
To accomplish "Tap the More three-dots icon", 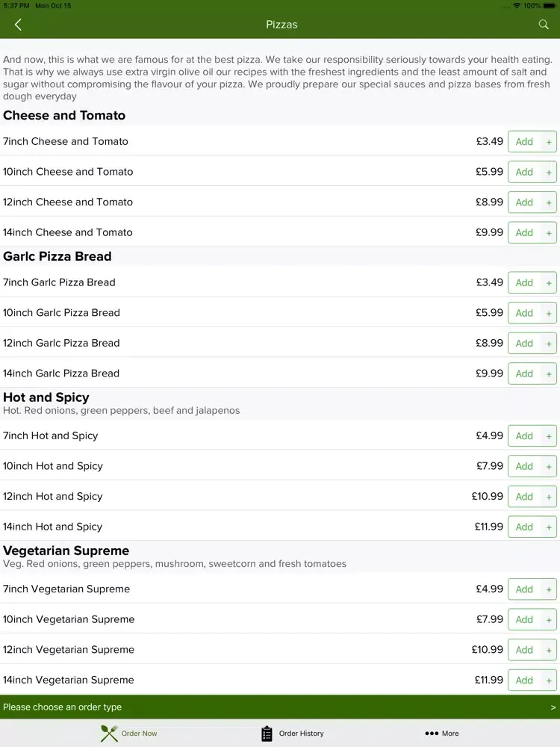I will coord(432,734).
